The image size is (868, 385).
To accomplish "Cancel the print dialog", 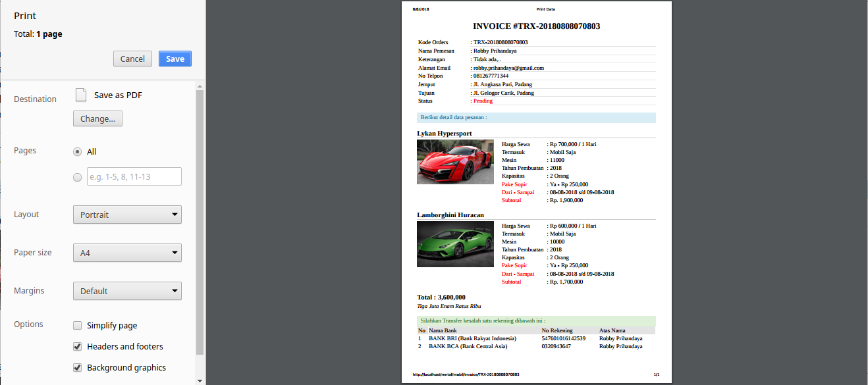I will coord(132,59).
